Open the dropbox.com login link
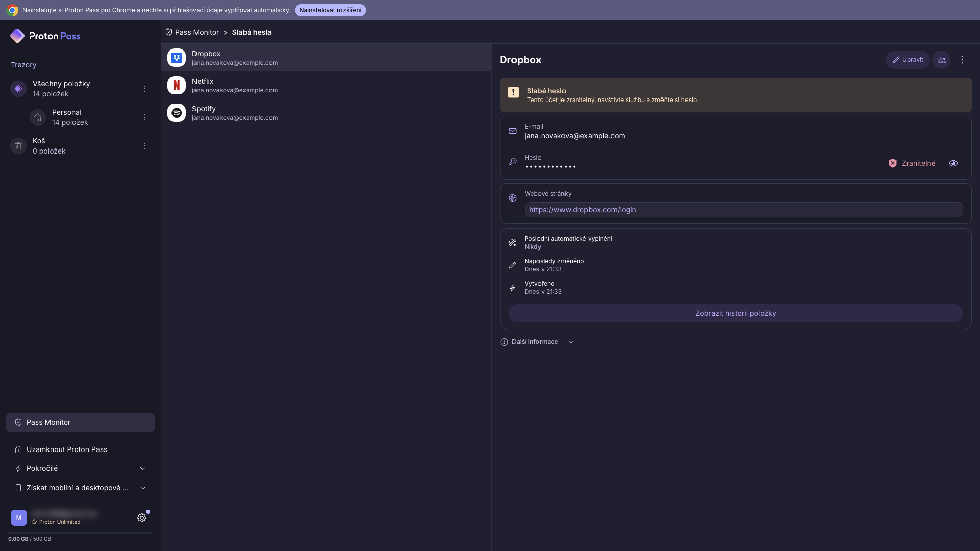This screenshot has height=551, width=980. click(582, 210)
